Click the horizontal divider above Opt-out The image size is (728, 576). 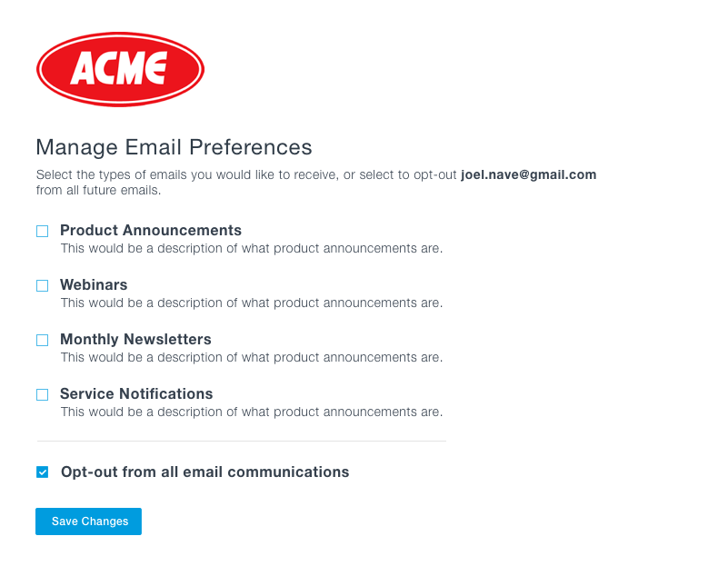click(x=242, y=441)
